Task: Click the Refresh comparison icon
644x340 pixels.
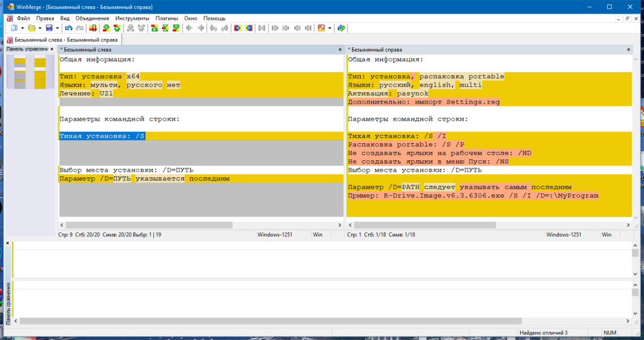Action: pyautogui.click(x=341, y=28)
